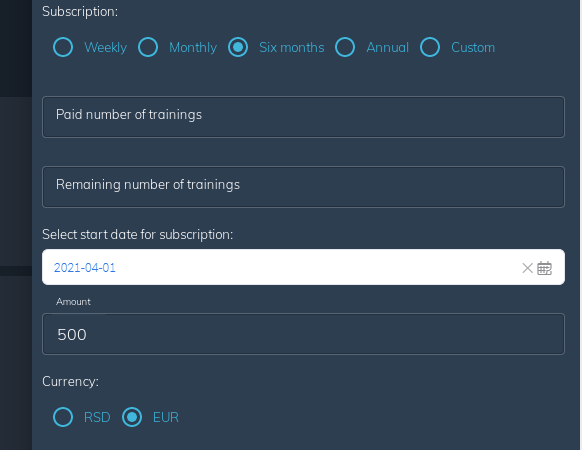This screenshot has height=450, width=582.
Task: Click the Amount field showing 500
Action: [x=303, y=334]
